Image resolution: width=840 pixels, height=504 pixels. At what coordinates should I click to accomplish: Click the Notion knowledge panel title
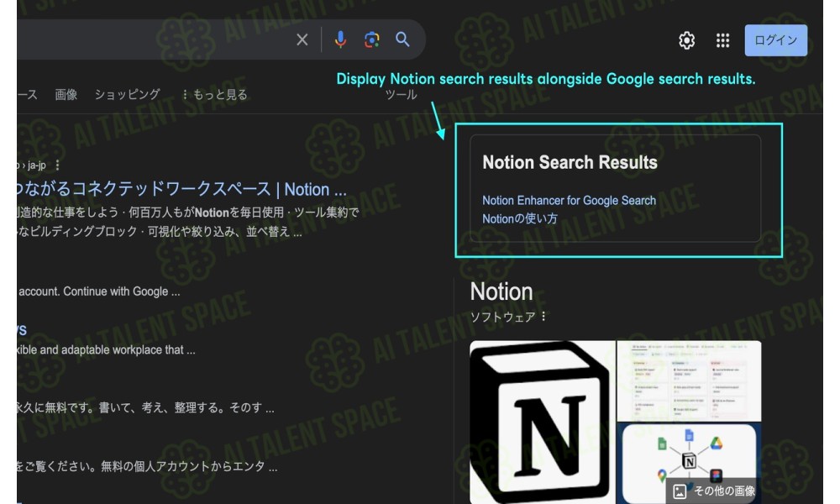tap(501, 292)
